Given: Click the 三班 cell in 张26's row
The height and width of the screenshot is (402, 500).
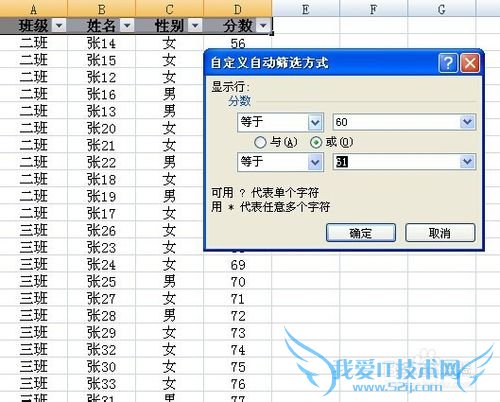Looking at the screenshot, I should click(34, 230).
